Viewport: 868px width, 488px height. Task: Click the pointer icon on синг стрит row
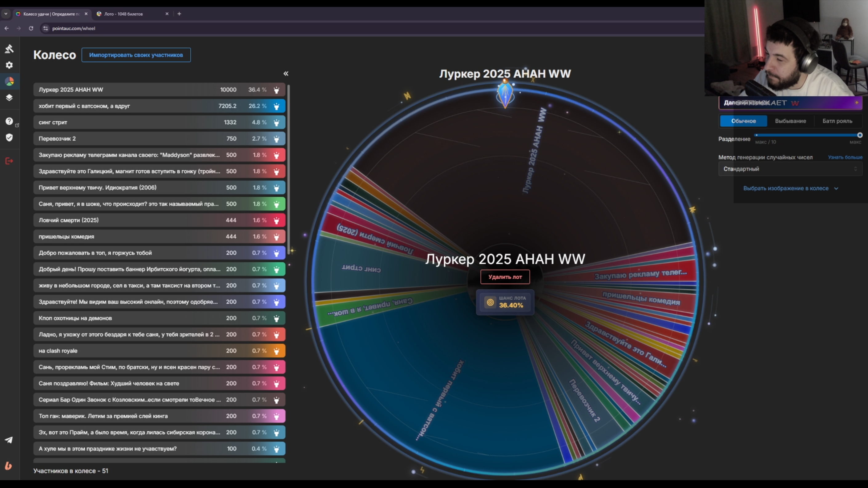click(276, 122)
